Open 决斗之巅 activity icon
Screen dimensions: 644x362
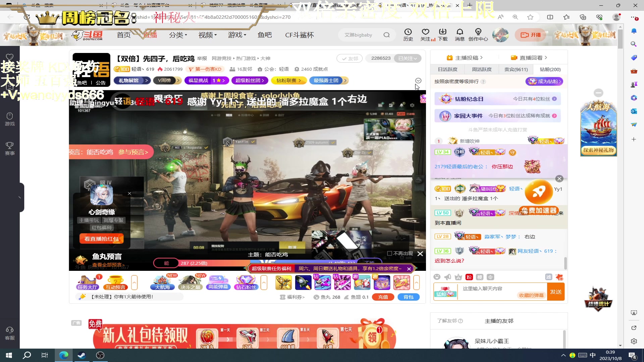[190, 283]
